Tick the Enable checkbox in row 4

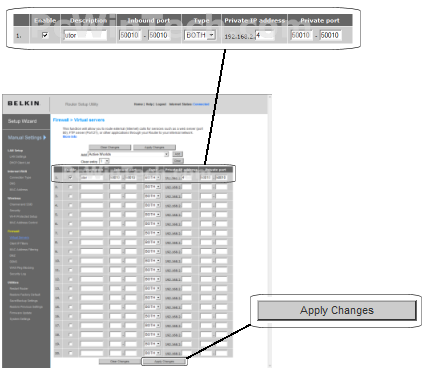tap(70, 205)
